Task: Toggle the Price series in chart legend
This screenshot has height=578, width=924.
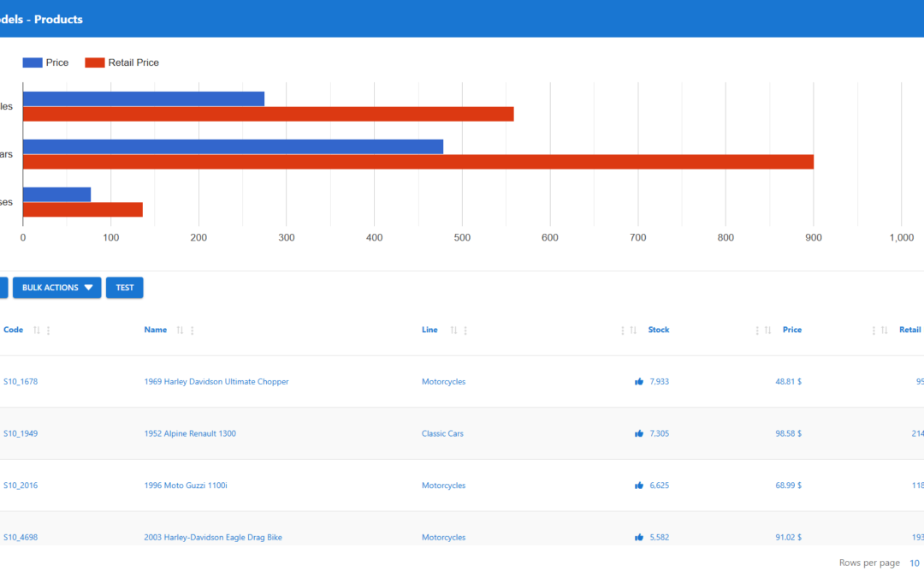Action: point(45,63)
